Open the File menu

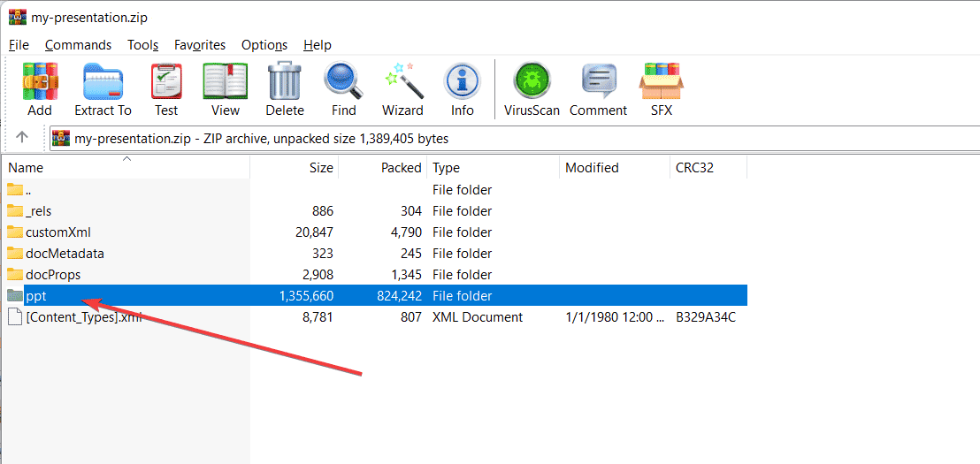click(19, 45)
